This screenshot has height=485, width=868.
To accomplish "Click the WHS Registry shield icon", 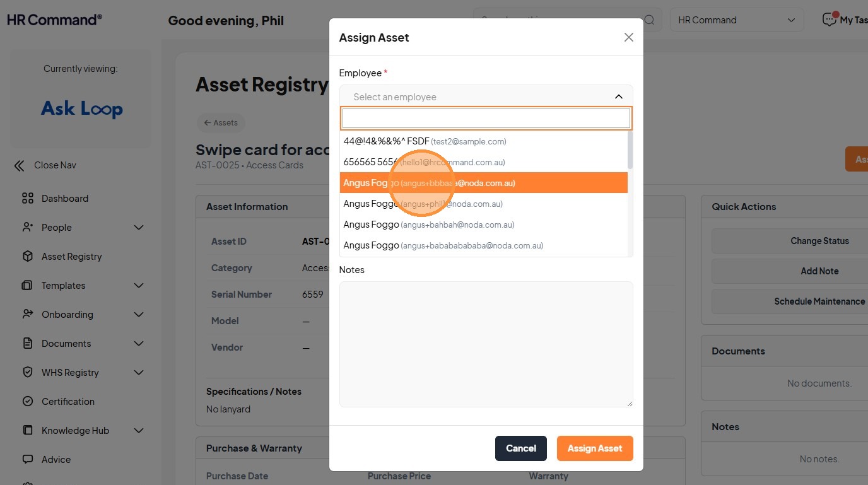I will coord(27,373).
